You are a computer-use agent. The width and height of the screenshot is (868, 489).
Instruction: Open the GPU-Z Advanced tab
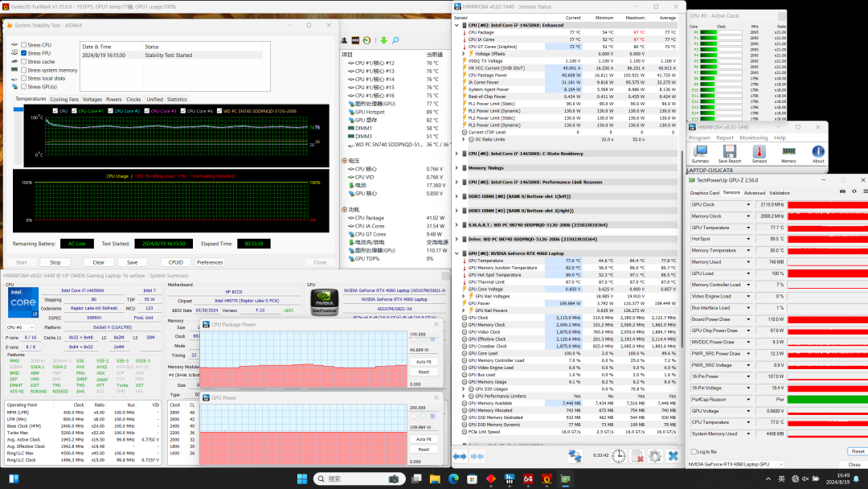(x=755, y=193)
